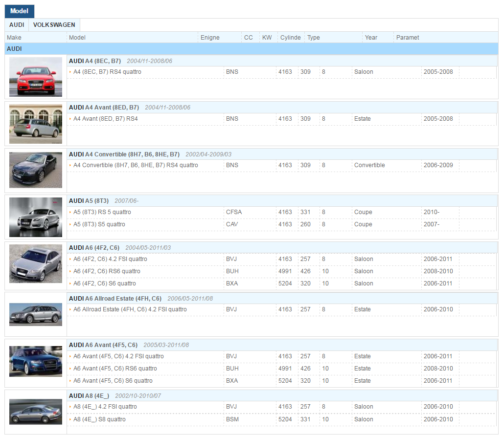Click the Convertible type cell

(x=369, y=165)
